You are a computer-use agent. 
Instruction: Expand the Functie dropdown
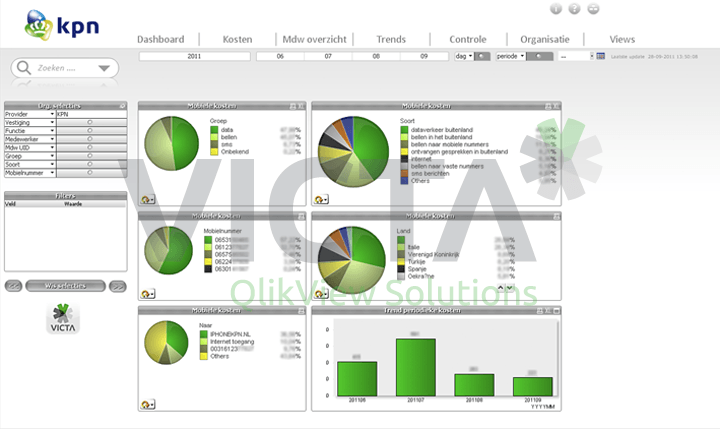pos(52,131)
